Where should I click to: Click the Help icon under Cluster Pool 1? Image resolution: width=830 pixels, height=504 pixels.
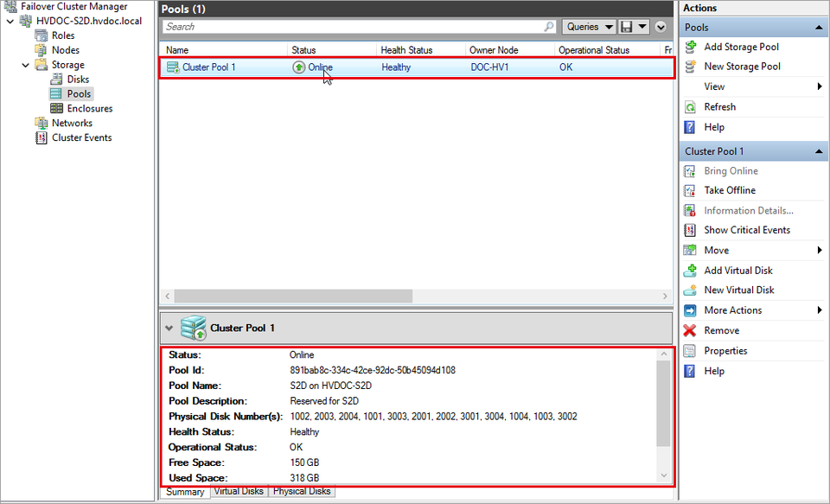[690, 371]
